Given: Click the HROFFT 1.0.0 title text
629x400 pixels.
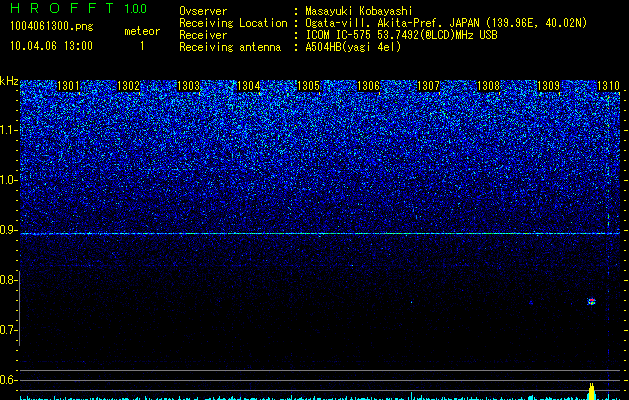Looking at the screenshot, I should [x=79, y=8].
